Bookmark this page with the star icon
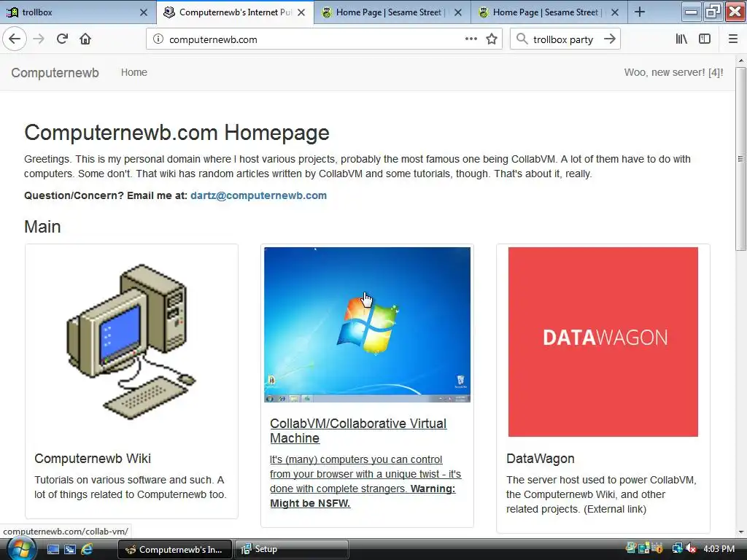The width and height of the screenshot is (747, 560). [492, 39]
